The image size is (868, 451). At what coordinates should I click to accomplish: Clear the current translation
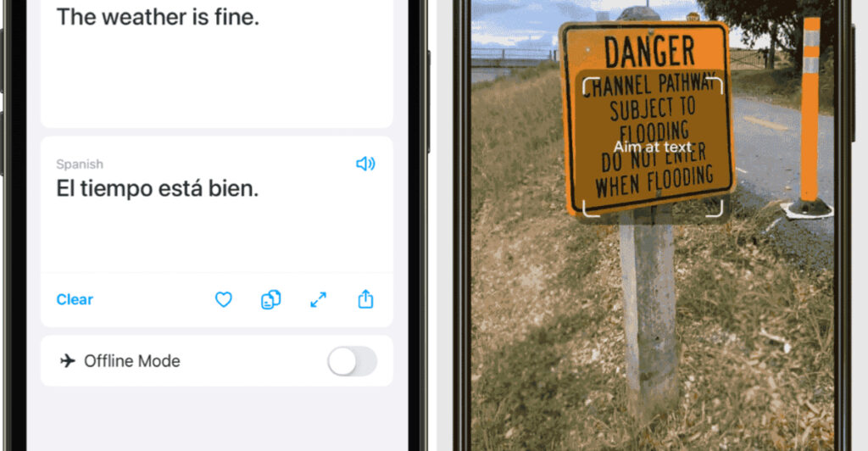(x=75, y=299)
